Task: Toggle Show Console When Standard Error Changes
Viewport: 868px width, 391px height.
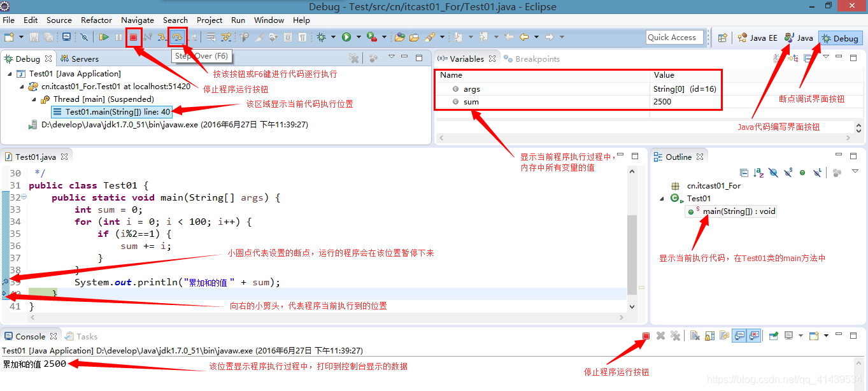Action: point(755,336)
